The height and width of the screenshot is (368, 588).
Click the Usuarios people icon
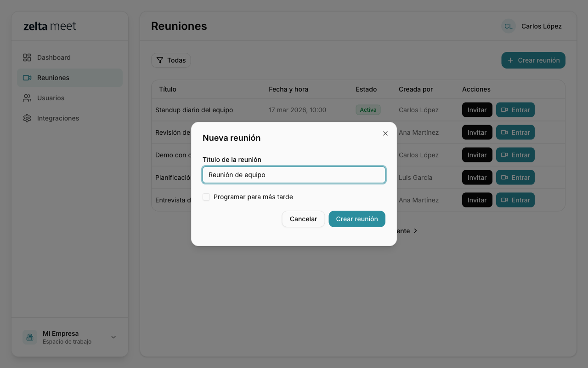27,98
